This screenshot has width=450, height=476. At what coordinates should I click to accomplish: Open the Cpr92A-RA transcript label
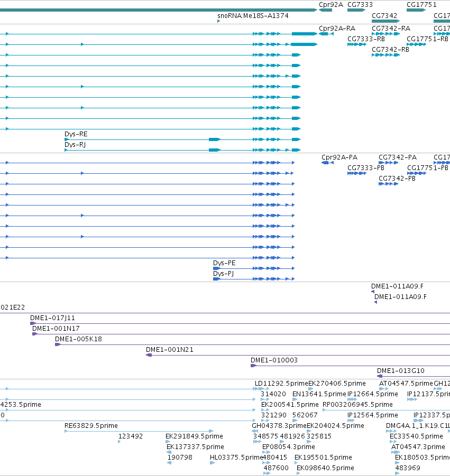pos(337,29)
